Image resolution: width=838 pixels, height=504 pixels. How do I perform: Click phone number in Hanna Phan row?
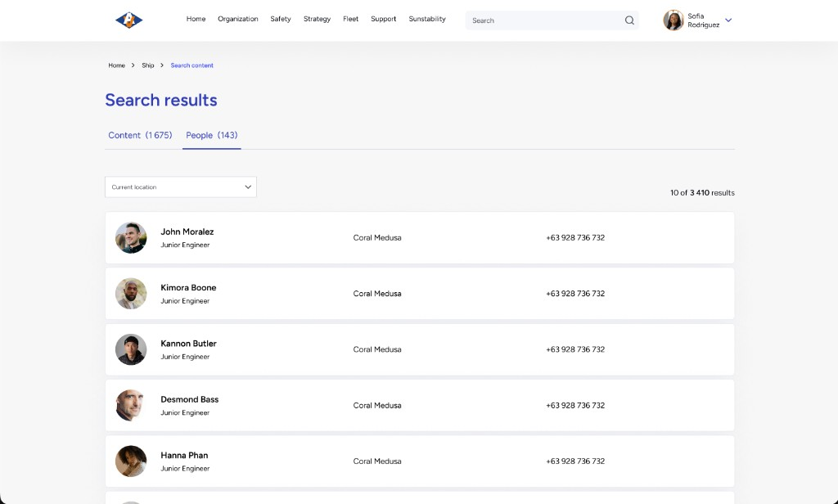click(x=575, y=461)
